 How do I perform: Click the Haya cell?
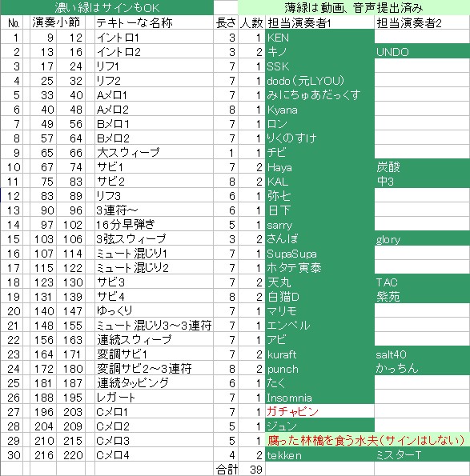[x=319, y=166]
